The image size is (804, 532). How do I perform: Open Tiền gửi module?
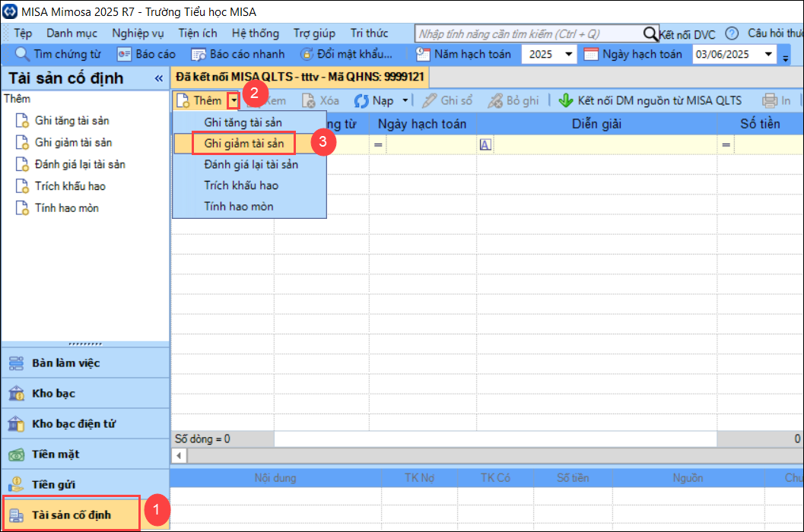point(85,484)
